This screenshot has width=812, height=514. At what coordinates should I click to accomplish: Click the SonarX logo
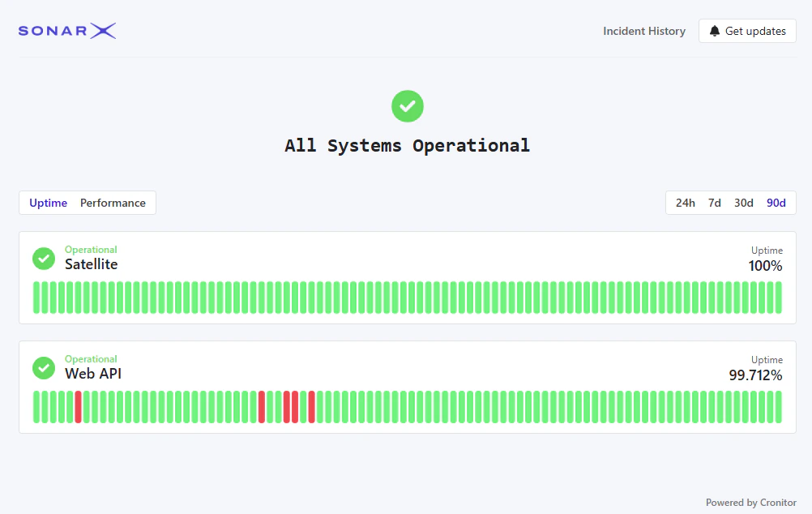67,31
